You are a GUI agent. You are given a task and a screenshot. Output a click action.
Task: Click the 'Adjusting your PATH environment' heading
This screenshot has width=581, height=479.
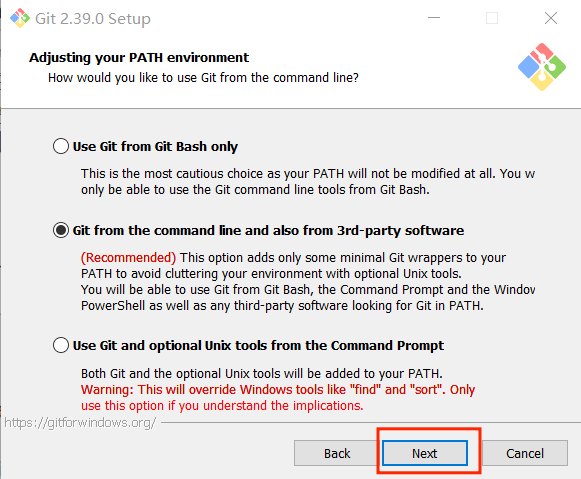139,58
